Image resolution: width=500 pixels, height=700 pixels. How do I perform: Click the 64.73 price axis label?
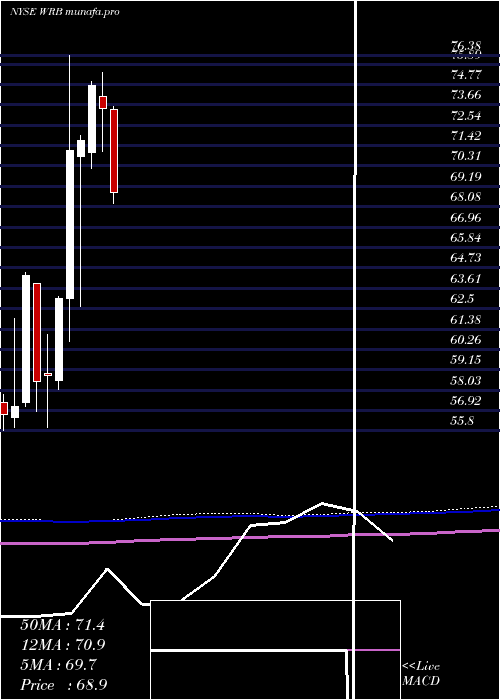point(466,258)
